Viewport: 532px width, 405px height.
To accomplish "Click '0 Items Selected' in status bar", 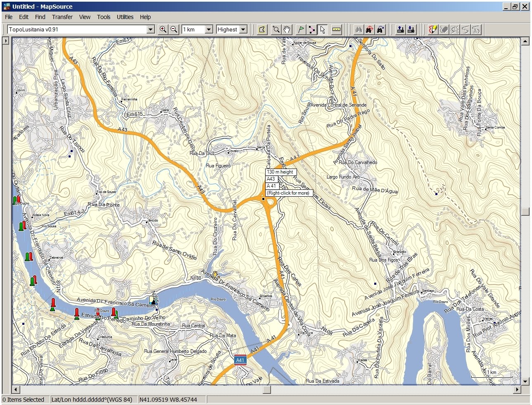I will click(23, 400).
